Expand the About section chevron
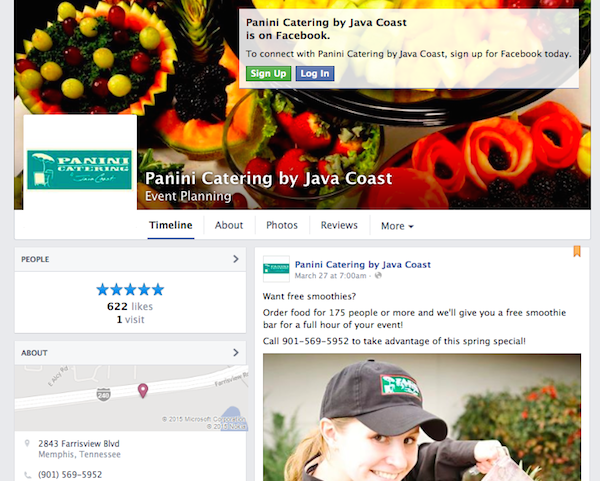 click(236, 352)
